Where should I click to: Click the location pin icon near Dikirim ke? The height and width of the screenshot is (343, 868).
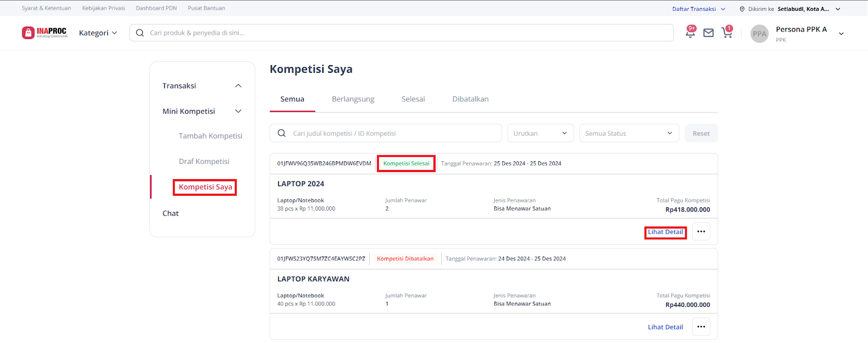(x=742, y=9)
